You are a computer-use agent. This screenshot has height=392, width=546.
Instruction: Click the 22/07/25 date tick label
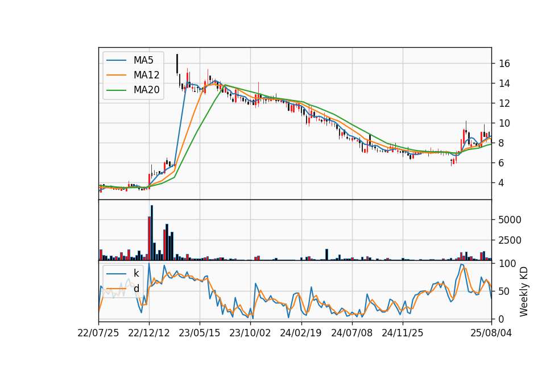click(x=98, y=333)
